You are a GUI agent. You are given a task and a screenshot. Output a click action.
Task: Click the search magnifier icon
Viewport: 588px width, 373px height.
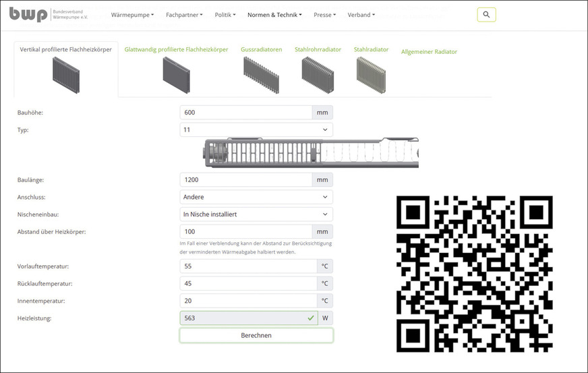tap(486, 14)
